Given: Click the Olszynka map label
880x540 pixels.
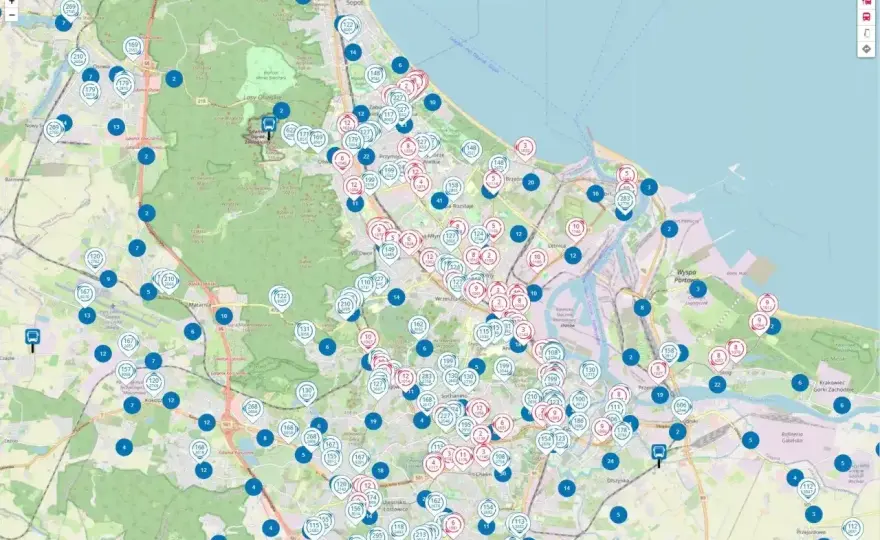Looking at the screenshot, I should coord(617,480).
